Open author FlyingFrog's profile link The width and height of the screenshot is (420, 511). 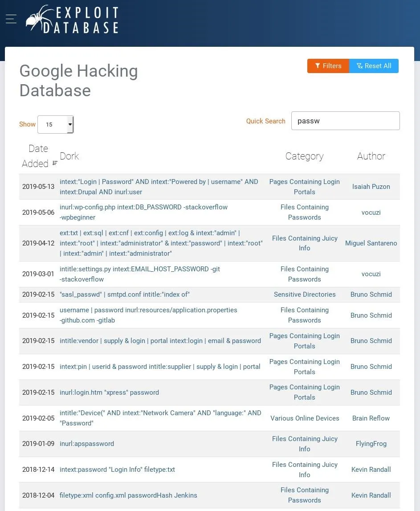coord(371,444)
